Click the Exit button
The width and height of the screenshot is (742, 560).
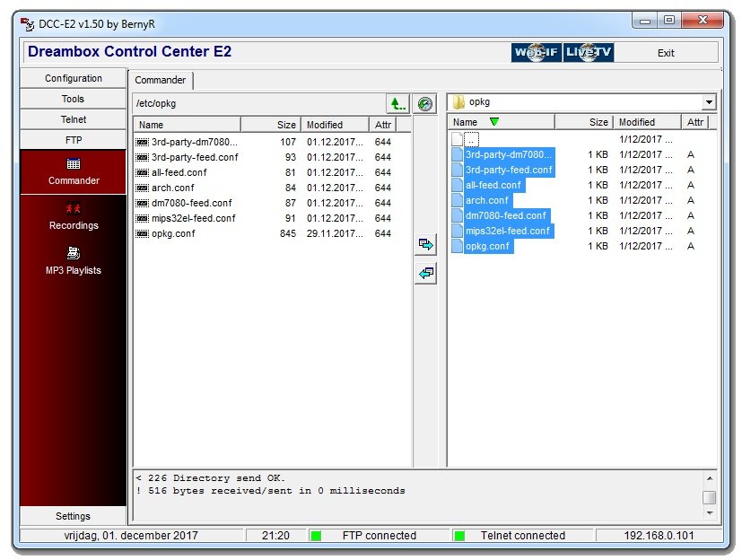pyautogui.click(x=666, y=53)
